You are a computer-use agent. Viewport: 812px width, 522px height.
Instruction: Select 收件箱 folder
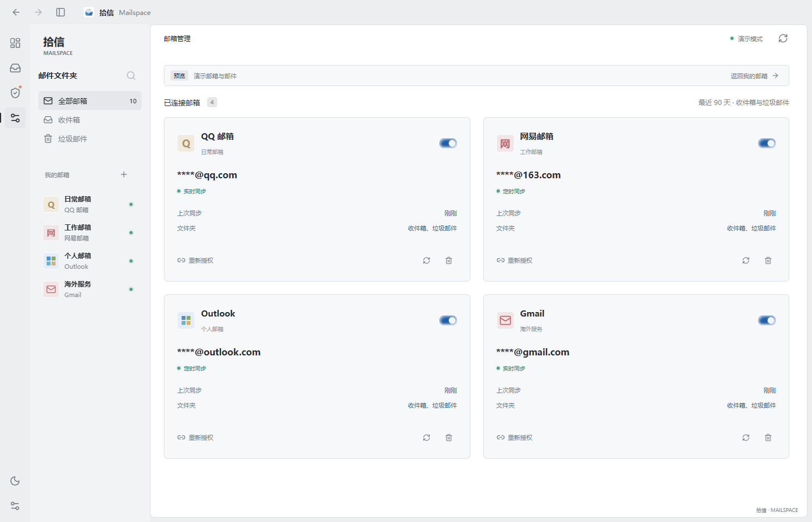click(x=90, y=120)
